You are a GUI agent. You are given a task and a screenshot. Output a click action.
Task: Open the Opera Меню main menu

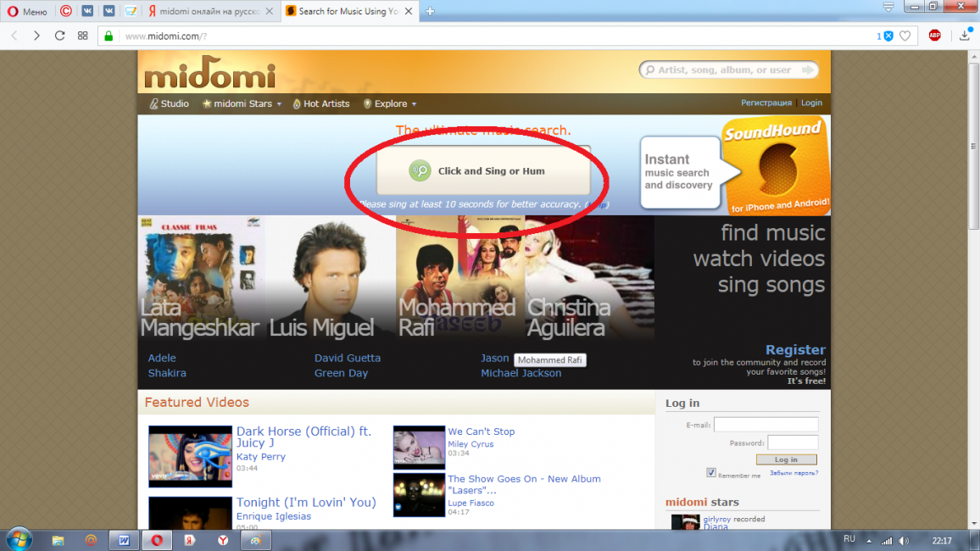[x=28, y=11]
